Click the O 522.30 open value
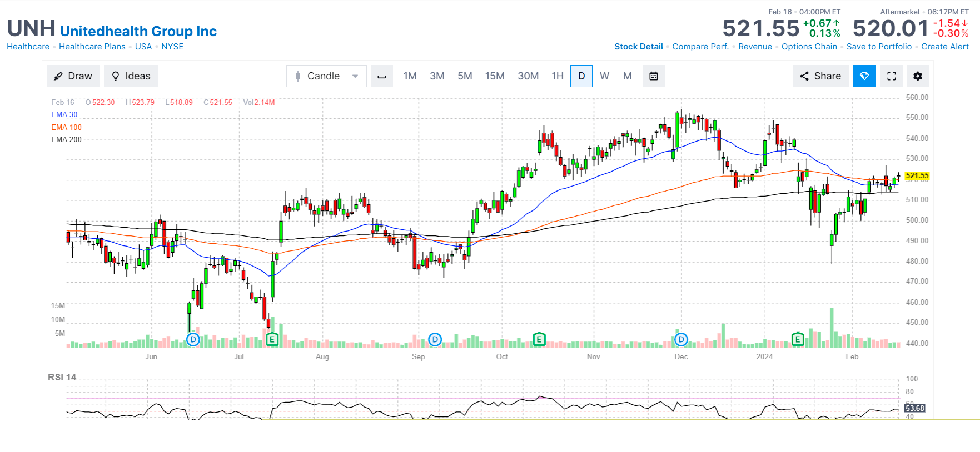980x452 pixels. 100,102
